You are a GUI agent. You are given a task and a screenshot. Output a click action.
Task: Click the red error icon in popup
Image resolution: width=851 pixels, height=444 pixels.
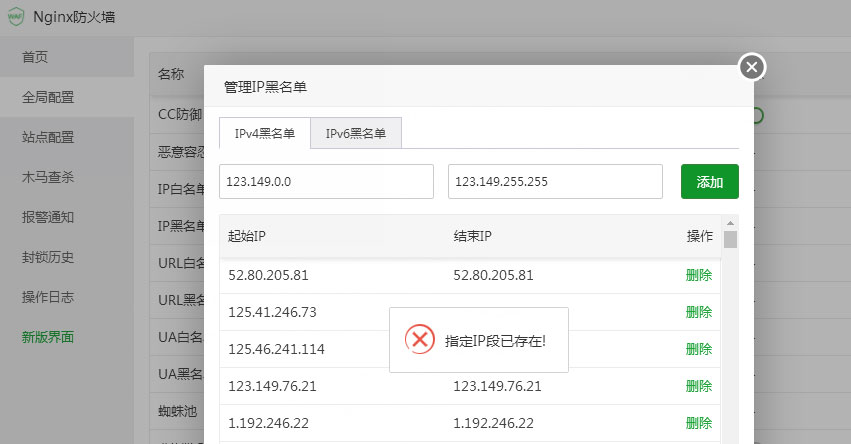click(x=420, y=340)
